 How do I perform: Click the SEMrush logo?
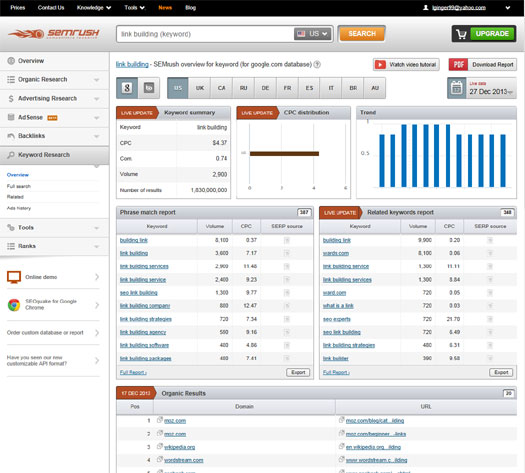[x=54, y=33]
